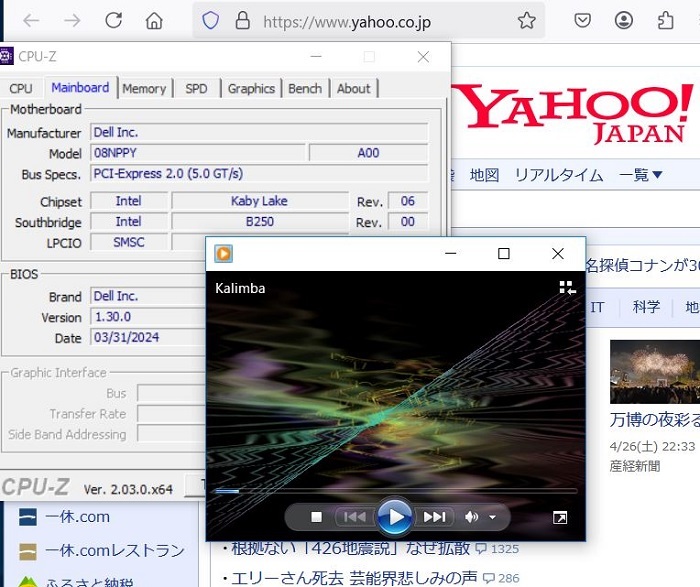Viewport: 700px width, 587px height.
Task: Click the 一休.comレストラン sidebar icon
Action: point(28,551)
